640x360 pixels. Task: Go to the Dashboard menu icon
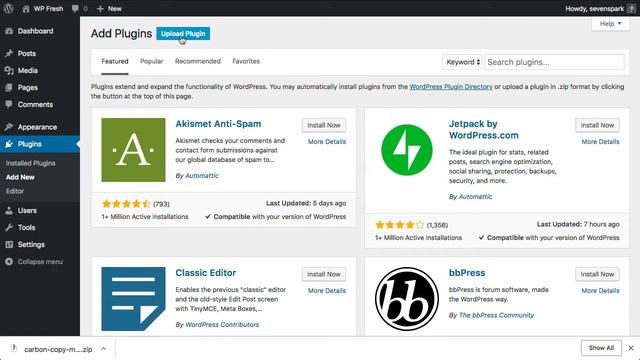pos(9,31)
